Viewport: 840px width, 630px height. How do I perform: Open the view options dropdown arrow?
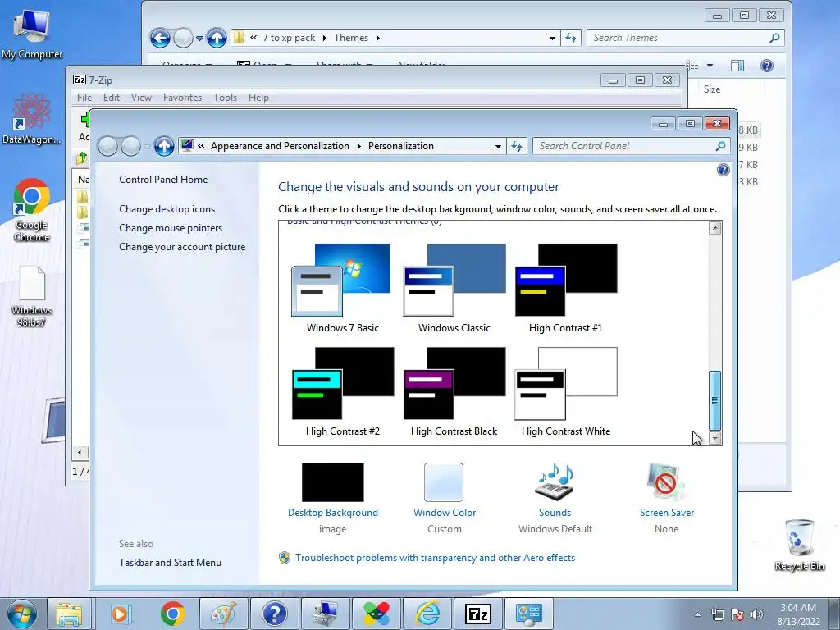710,66
